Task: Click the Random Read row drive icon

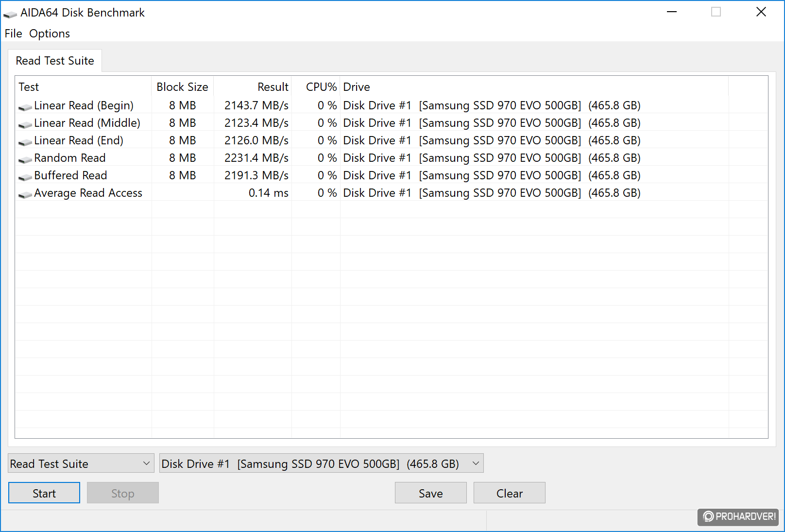Action: 25,159
